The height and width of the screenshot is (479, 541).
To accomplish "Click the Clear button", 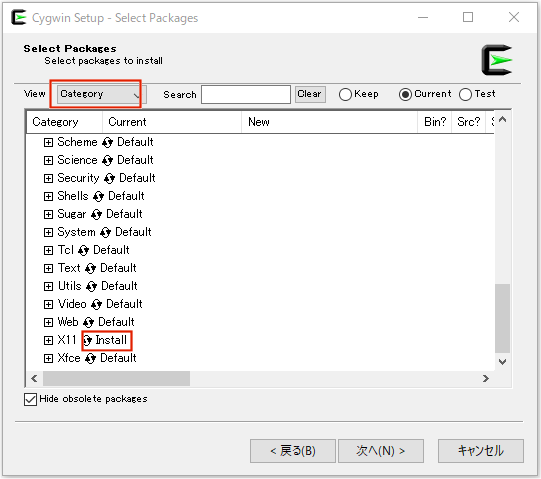I will click(310, 94).
